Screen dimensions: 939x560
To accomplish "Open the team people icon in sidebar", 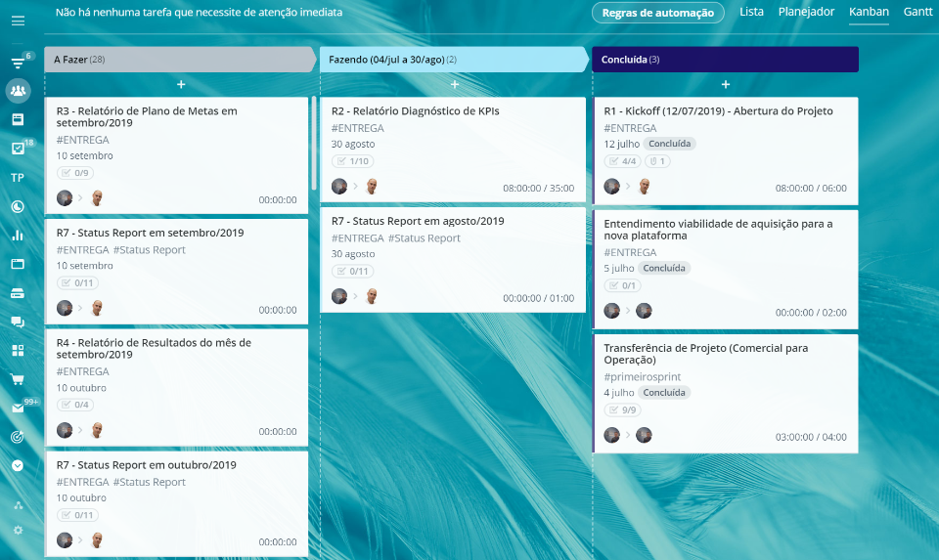I will [x=18, y=91].
